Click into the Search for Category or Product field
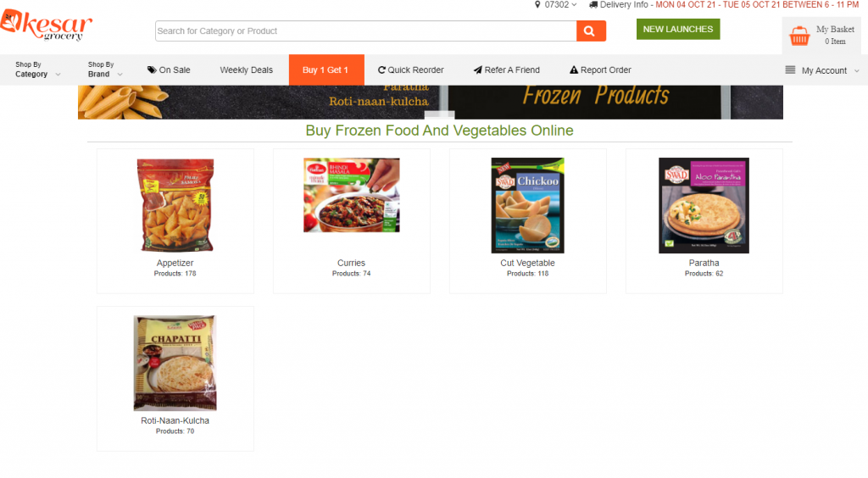The image size is (868, 478). [x=366, y=31]
